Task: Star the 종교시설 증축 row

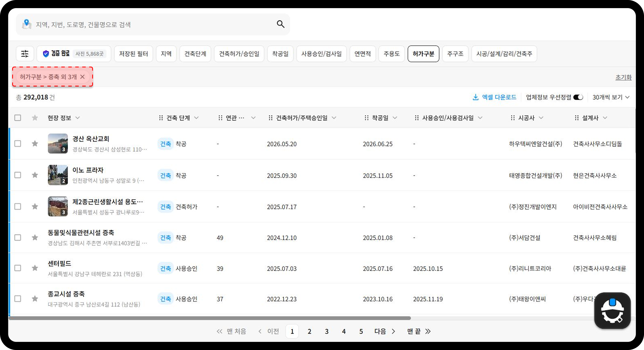Action: click(x=35, y=298)
